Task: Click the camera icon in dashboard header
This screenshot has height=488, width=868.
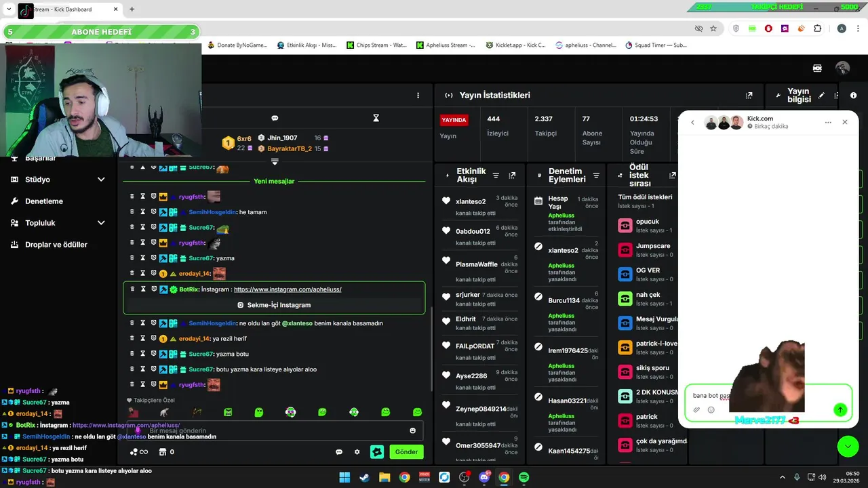Action: pos(817,68)
